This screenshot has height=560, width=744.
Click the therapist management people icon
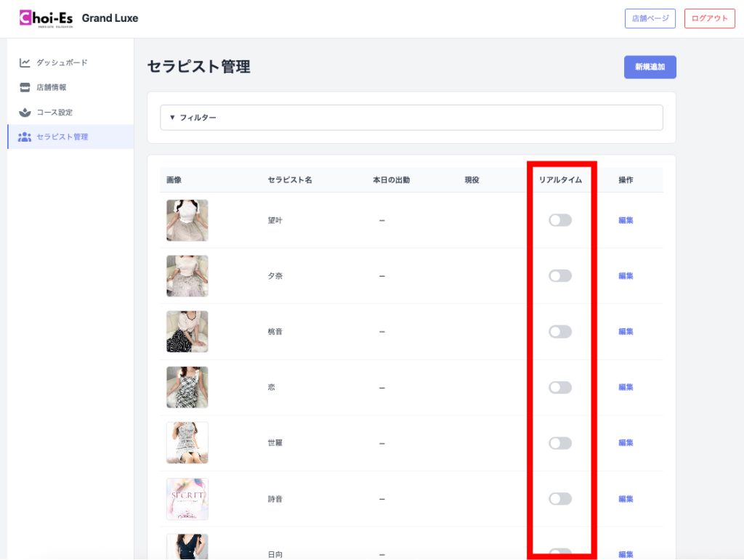25,137
